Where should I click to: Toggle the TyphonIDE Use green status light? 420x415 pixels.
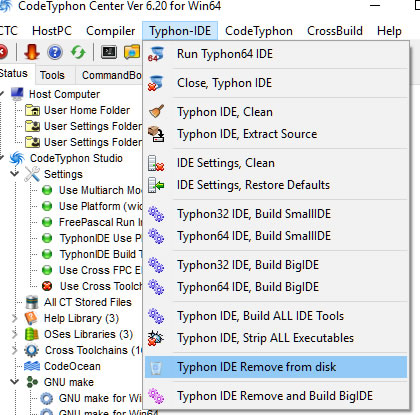pyautogui.click(x=47, y=238)
